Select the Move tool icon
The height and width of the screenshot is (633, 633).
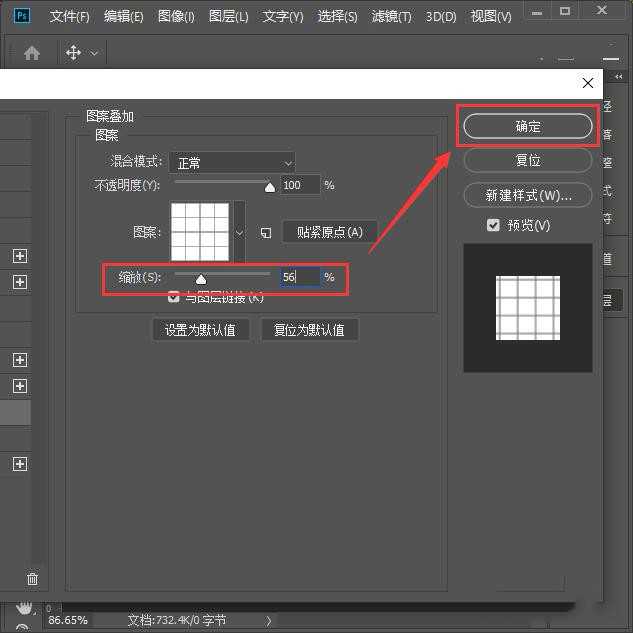[74, 53]
